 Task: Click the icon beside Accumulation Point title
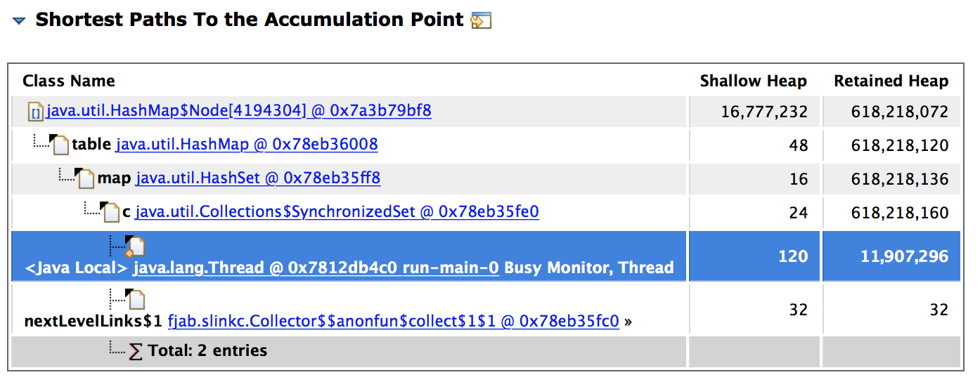pyautogui.click(x=481, y=20)
